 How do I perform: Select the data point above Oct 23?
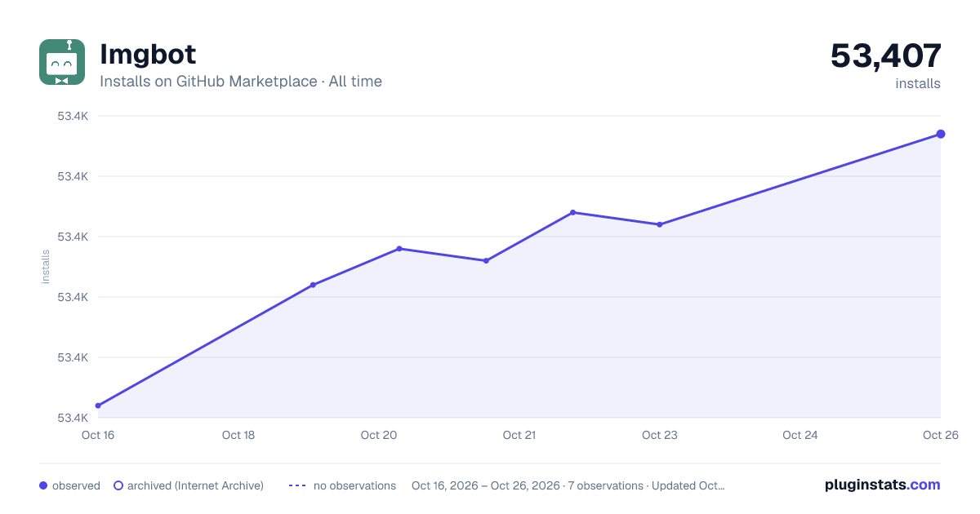pyautogui.click(x=659, y=224)
